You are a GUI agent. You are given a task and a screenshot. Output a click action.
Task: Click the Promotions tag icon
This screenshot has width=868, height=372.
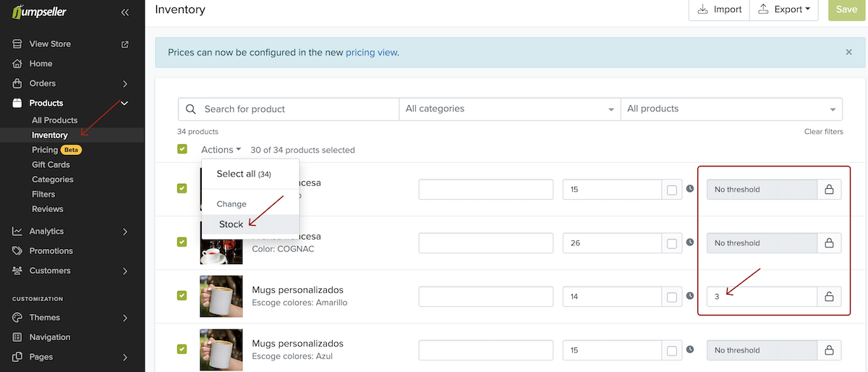tap(17, 251)
